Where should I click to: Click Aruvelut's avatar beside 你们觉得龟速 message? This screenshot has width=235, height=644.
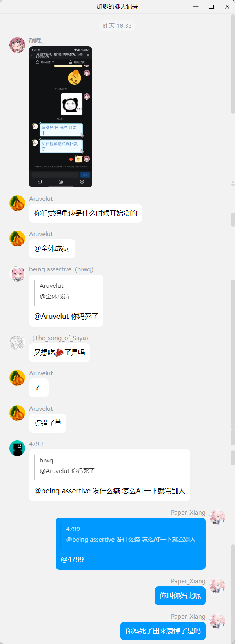coord(17,203)
